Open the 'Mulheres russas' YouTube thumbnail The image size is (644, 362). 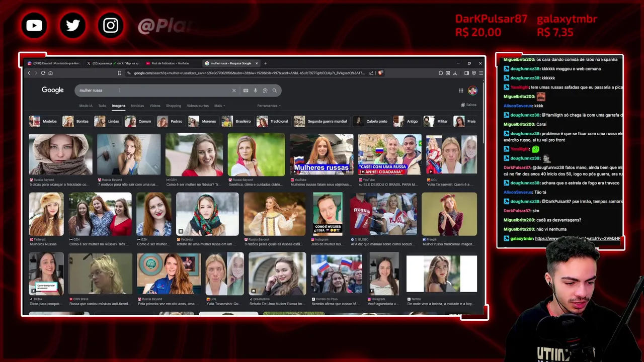(x=321, y=154)
